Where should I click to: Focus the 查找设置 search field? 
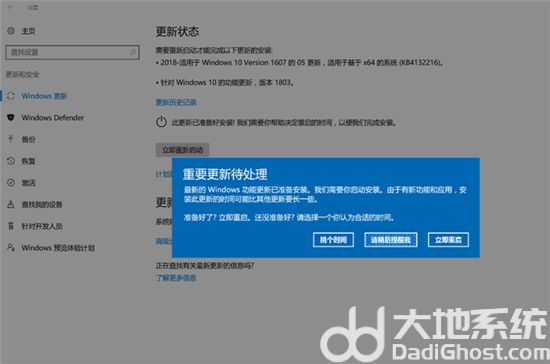pyautogui.click(x=72, y=52)
